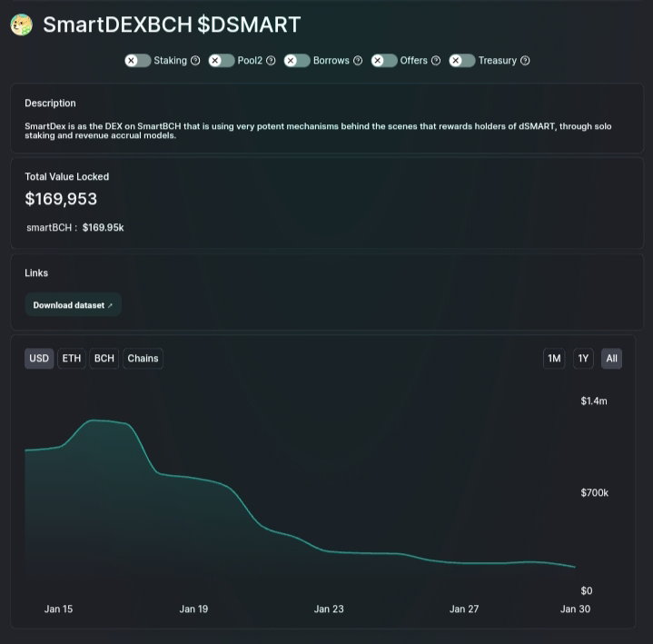Click the Links heading
The height and width of the screenshot is (644, 653).
click(36, 272)
